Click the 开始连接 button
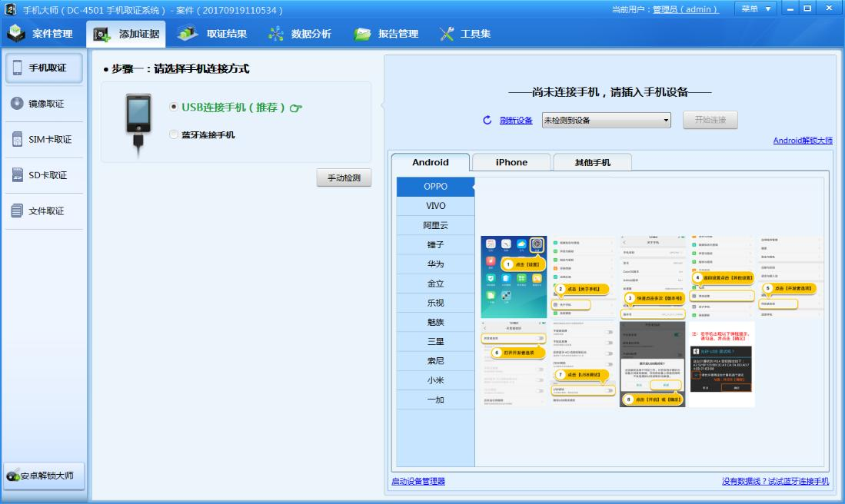 pos(710,120)
